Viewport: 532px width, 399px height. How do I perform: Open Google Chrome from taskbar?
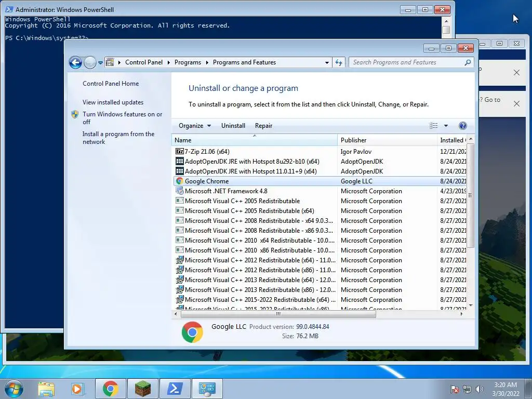(110, 389)
